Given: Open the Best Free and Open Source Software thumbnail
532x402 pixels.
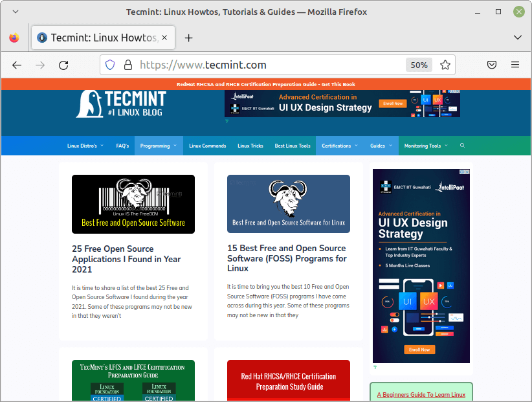Looking at the screenshot, I should click(133, 204).
